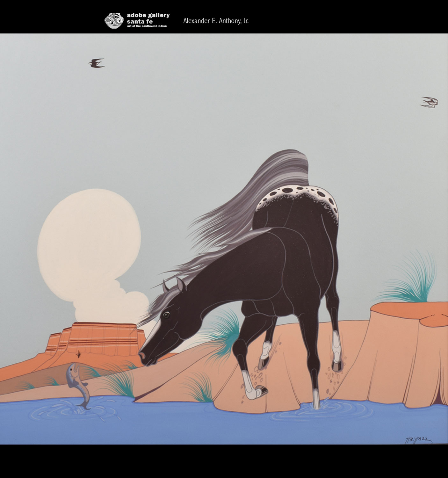
Task: Click the 'art of the southwest indian' tagline
Action: 147,26
